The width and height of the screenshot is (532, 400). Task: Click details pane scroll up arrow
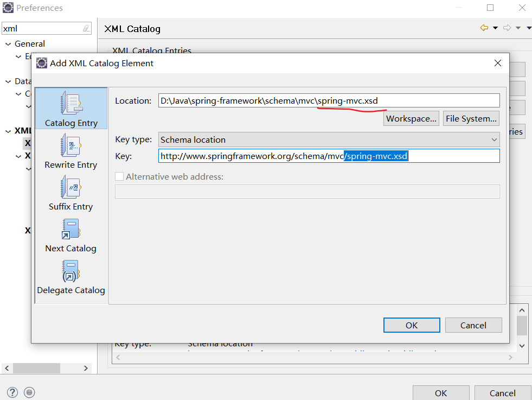522,310
